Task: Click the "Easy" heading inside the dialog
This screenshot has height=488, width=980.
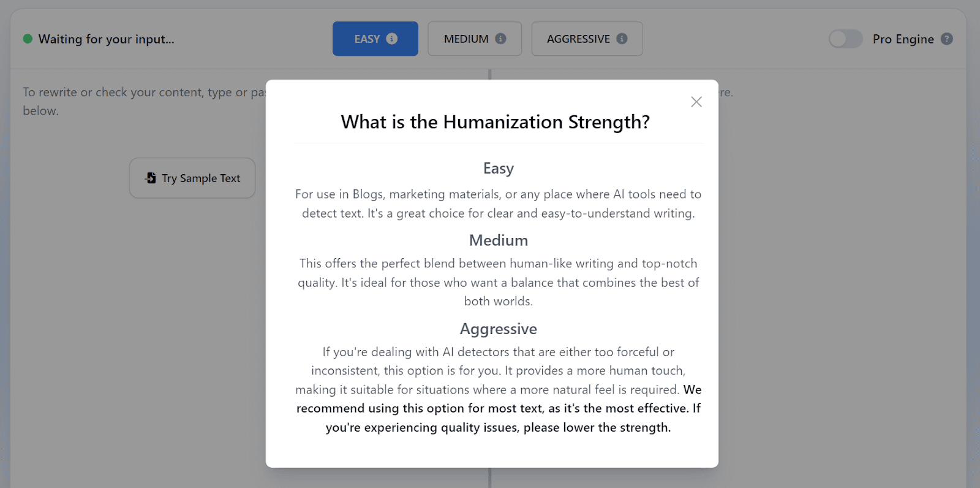Action: click(x=498, y=169)
